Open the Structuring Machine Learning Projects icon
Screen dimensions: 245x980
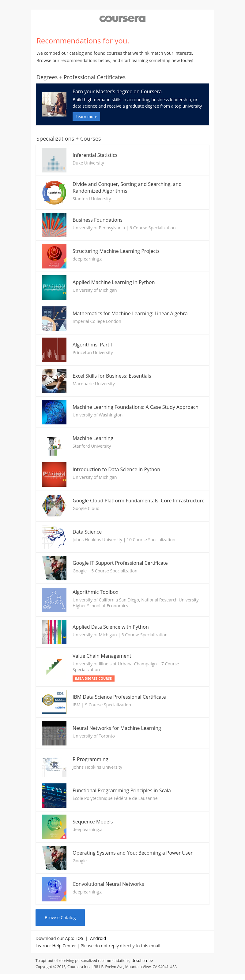point(54,256)
